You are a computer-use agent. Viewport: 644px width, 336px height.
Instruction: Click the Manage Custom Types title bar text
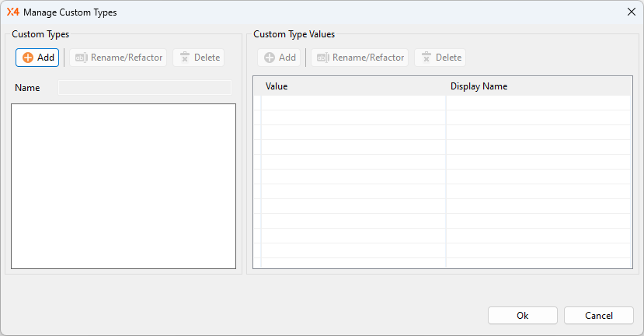(x=70, y=12)
